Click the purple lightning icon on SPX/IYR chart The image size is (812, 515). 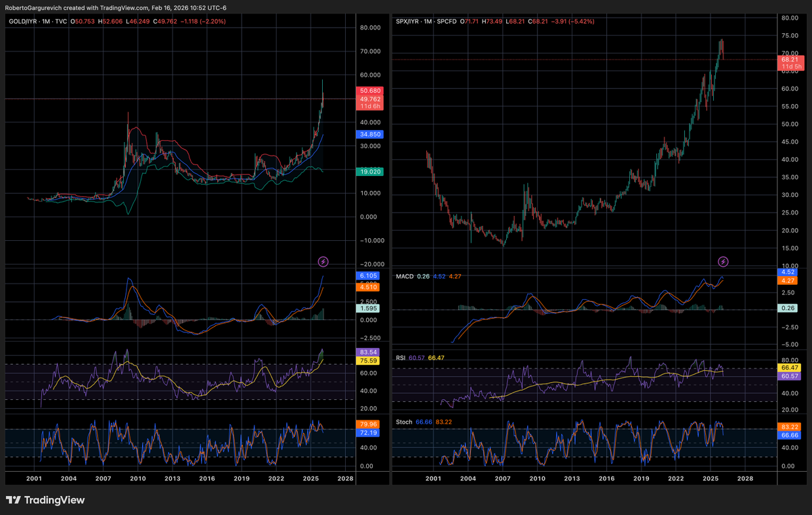(x=723, y=261)
